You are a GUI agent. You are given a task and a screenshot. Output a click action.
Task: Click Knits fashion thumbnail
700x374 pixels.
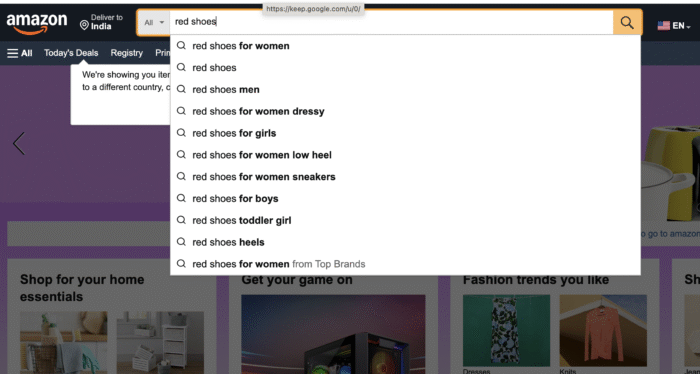[x=603, y=331]
